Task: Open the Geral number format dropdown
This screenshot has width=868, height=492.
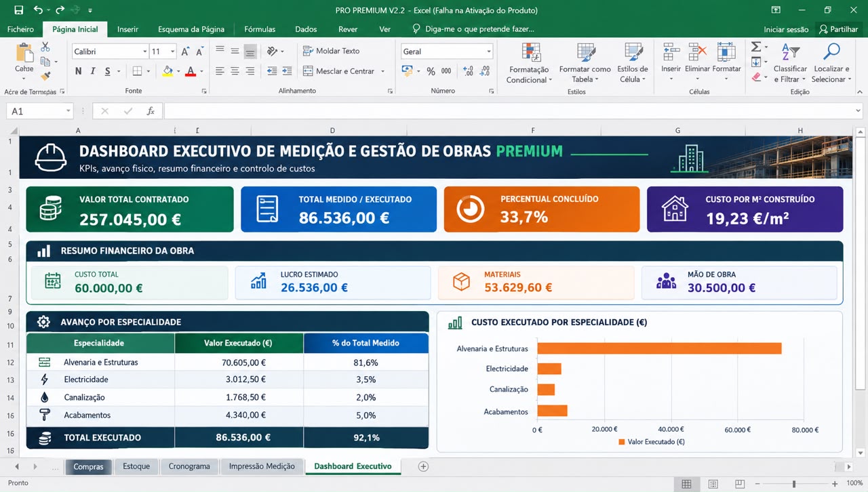Action: [488, 52]
